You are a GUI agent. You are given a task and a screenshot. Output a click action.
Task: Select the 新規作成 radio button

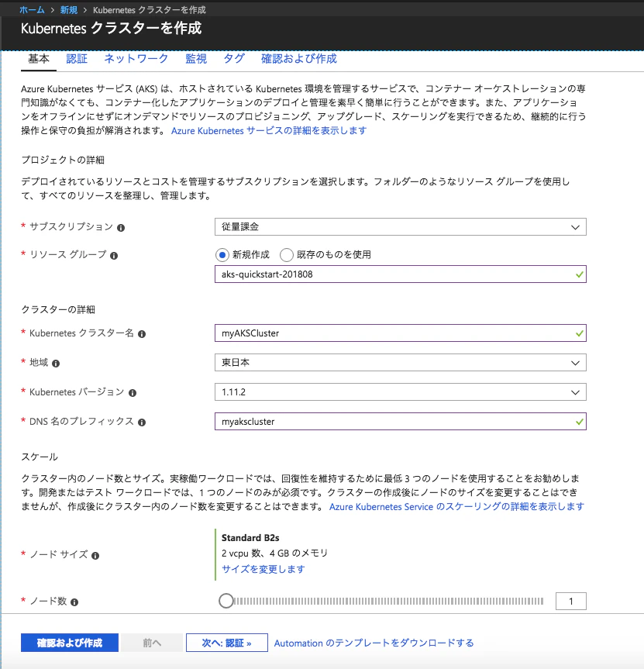coord(222,255)
